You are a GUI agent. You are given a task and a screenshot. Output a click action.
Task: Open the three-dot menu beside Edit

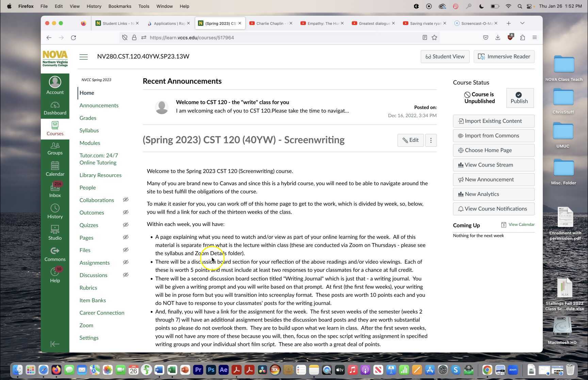(x=430, y=140)
